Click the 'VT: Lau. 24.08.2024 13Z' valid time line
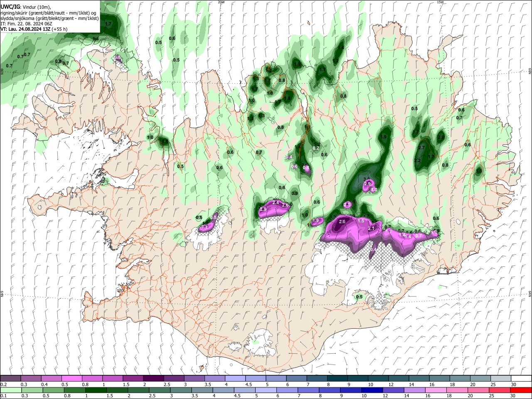 (25, 29)
